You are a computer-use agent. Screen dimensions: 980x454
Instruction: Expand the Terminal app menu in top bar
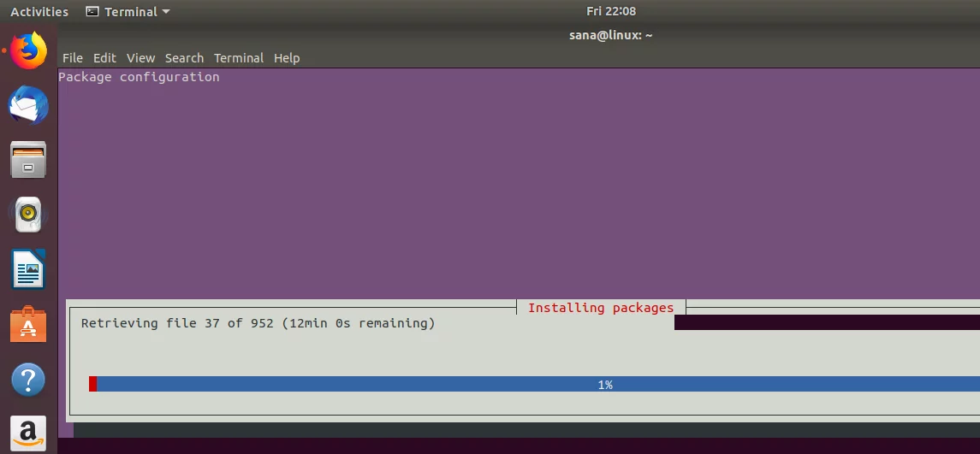(128, 12)
